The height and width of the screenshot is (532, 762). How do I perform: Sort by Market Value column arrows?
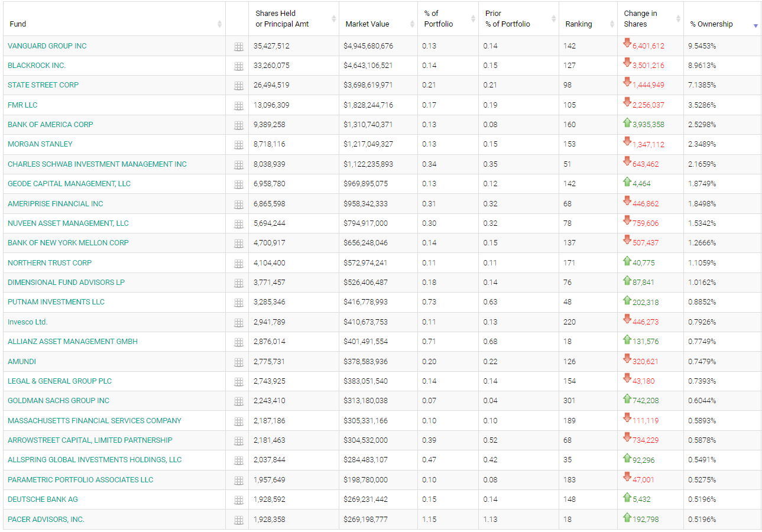coord(412,24)
